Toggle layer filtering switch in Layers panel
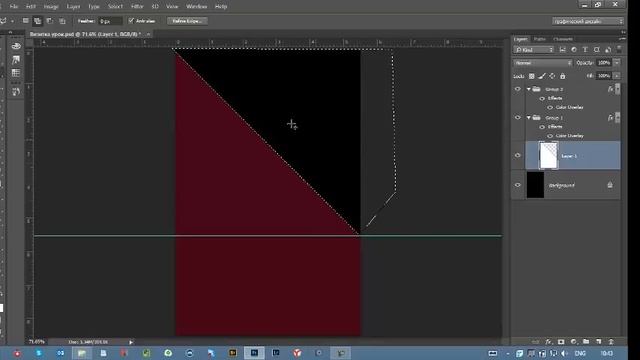The image size is (640, 360). [619, 49]
